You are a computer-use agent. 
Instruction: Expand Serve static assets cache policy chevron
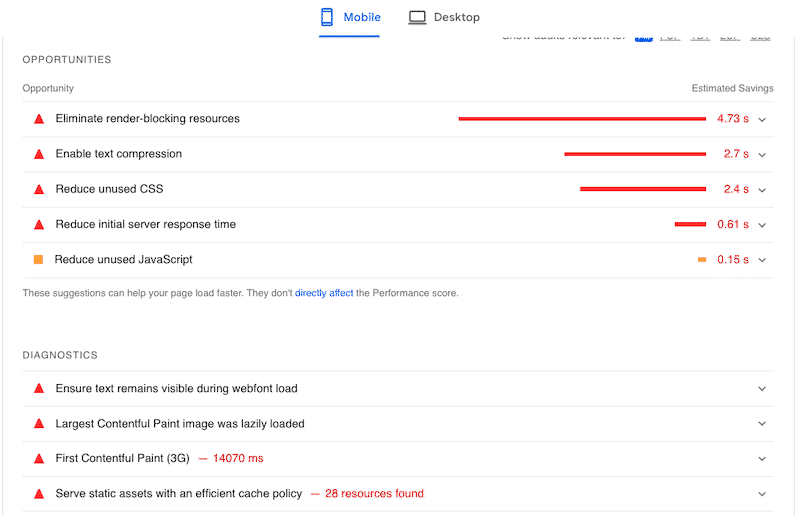tap(762, 494)
